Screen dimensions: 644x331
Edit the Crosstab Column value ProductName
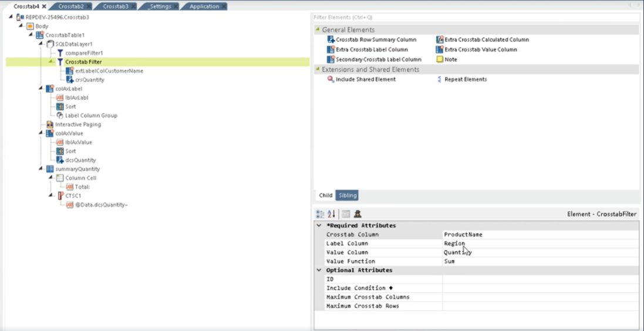pos(541,235)
